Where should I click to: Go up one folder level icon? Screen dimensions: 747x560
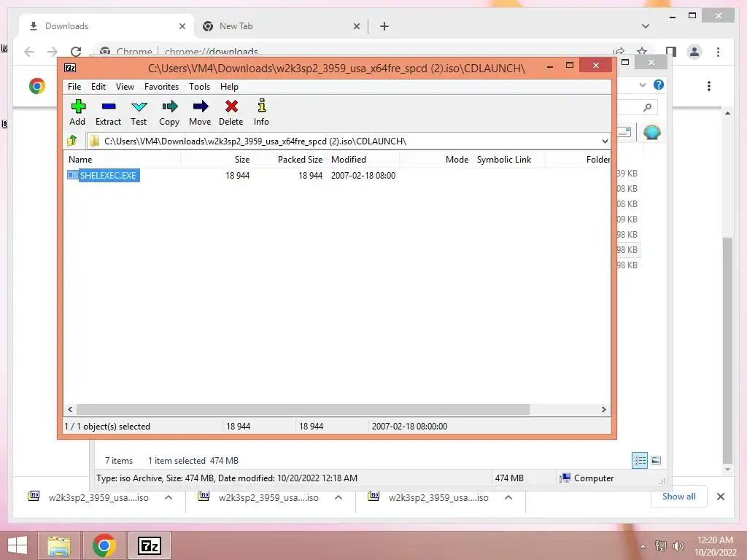(x=72, y=141)
